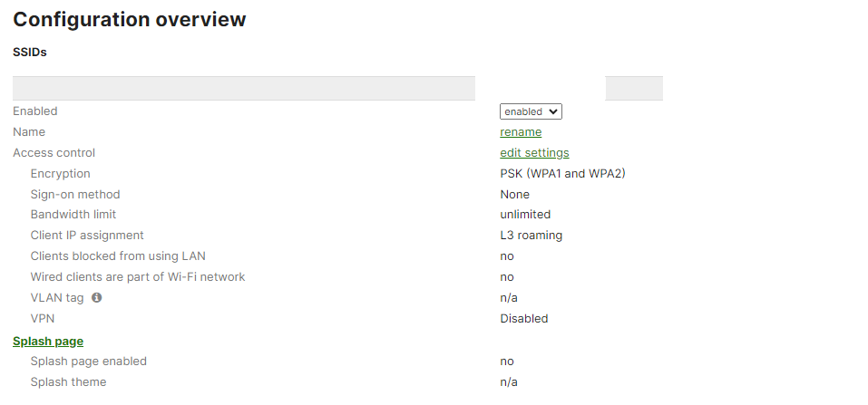Click the VLAN tag info icon
Screen dimensions: 868x405
tap(96, 298)
